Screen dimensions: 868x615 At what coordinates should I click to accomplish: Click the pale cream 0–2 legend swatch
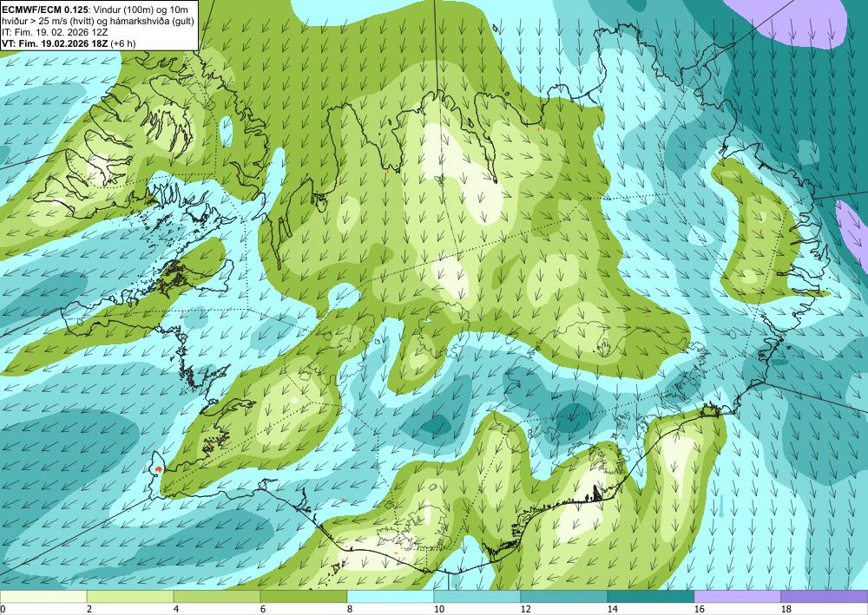click(x=43, y=596)
